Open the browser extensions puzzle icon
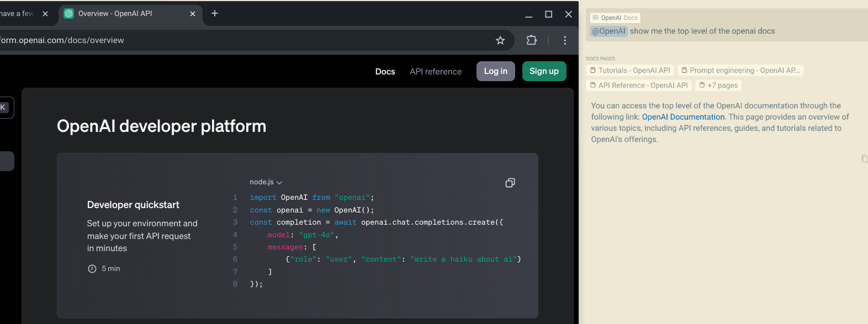Screen dimensions: 868x324 click(x=531, y=40)
